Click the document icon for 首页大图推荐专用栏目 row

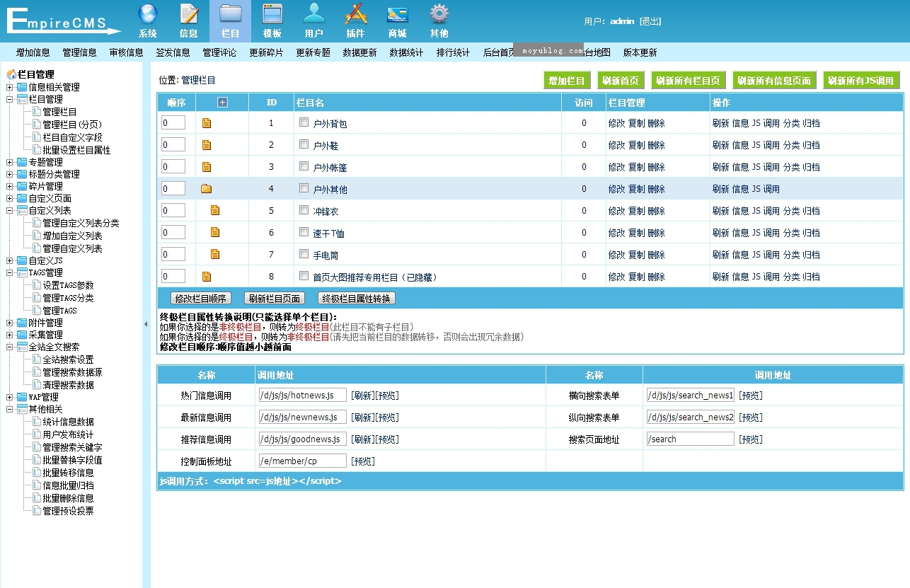(207, 276)
